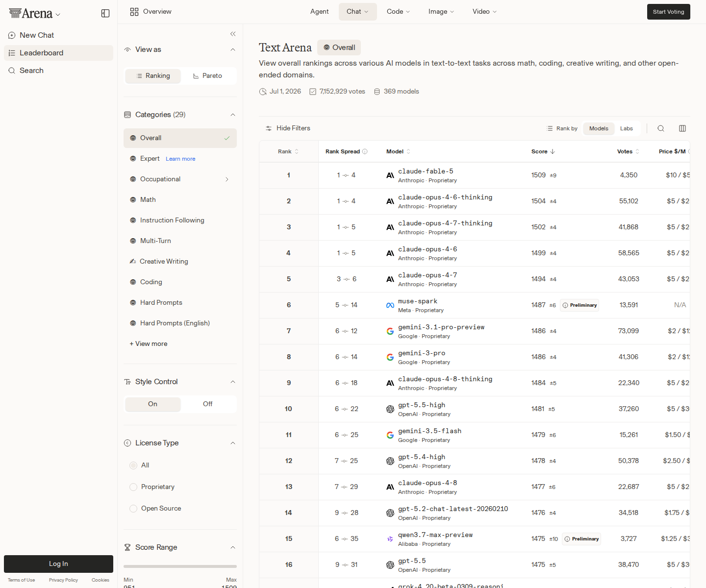Open the Learn more link next to Expert
Viewport: 706px width, 588px height.
[180, 159]
